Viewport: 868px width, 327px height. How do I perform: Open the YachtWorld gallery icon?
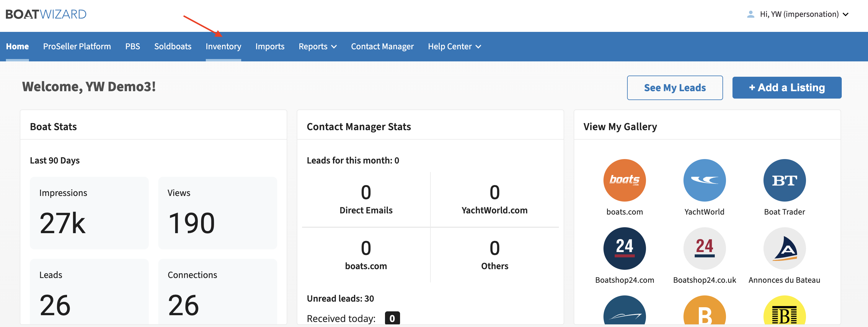704,180
